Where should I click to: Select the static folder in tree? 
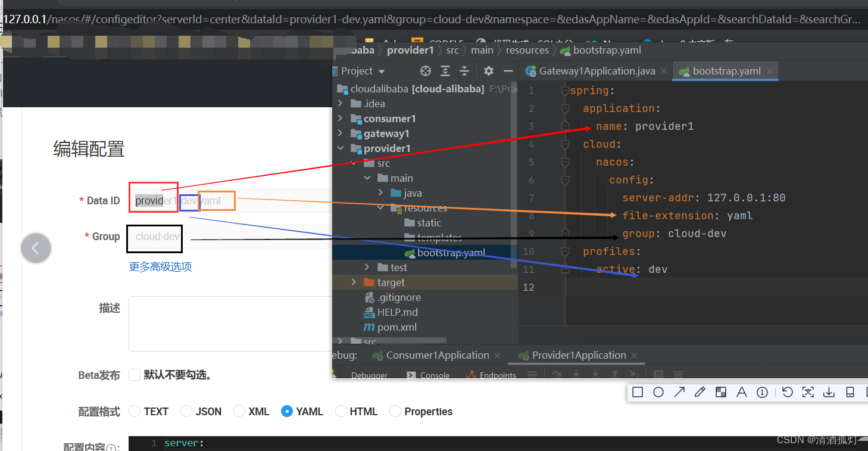click(x=422, y=223)
